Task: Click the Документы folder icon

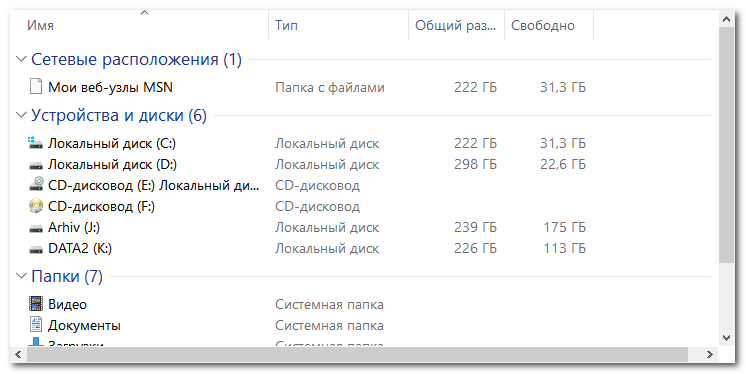Action: tap(36, 325)
